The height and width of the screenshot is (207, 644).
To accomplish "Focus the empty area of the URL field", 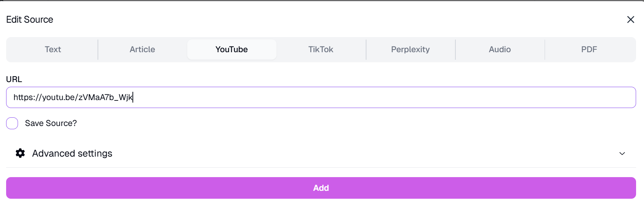I will click(x=360, y=98).
